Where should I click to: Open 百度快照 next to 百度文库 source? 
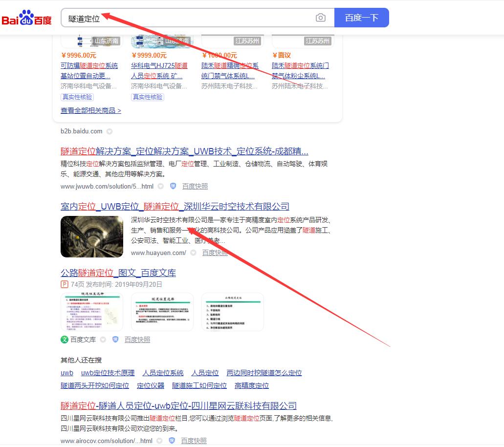coord(137,340)
